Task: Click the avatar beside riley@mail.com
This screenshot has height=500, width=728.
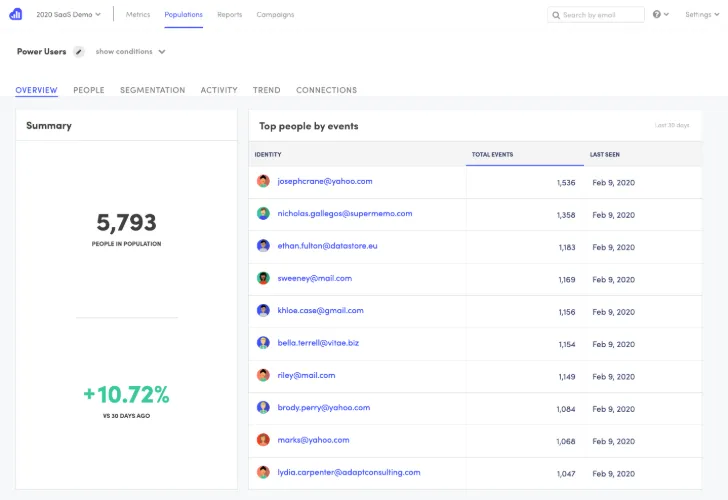Action: pos(263,375)
